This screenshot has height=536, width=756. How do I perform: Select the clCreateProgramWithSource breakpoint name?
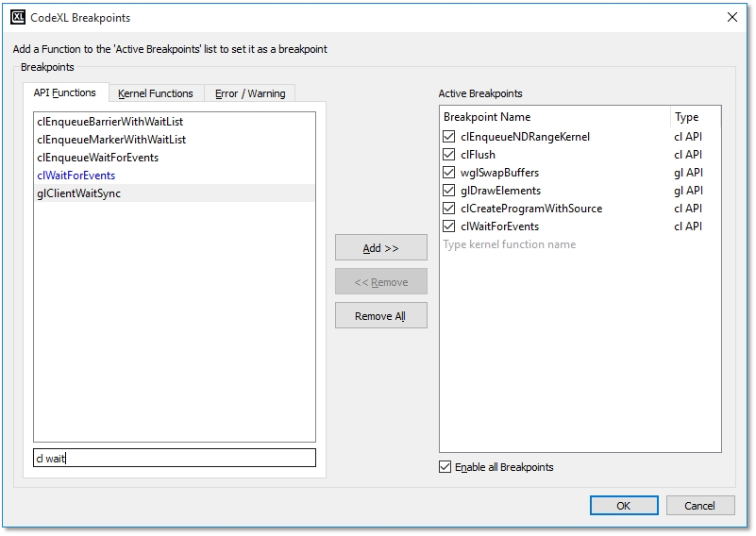(x=531, y=209)
